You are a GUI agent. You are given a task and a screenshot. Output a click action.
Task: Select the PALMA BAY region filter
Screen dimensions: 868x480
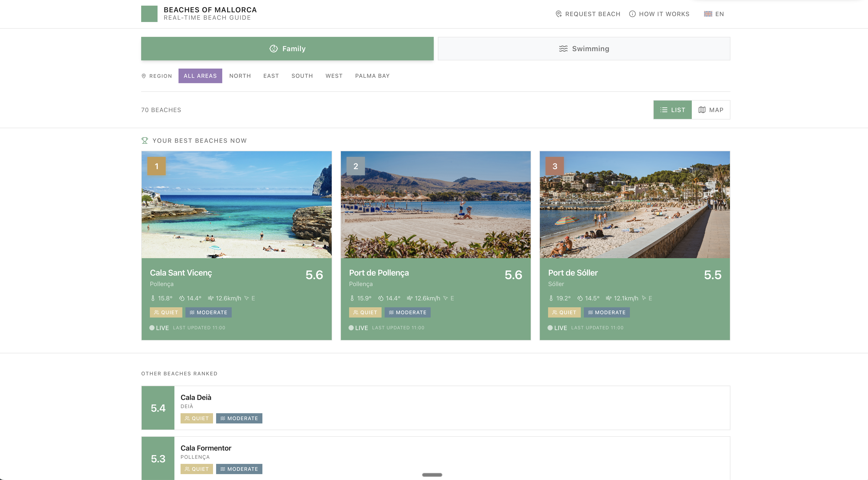coord(372,76)
